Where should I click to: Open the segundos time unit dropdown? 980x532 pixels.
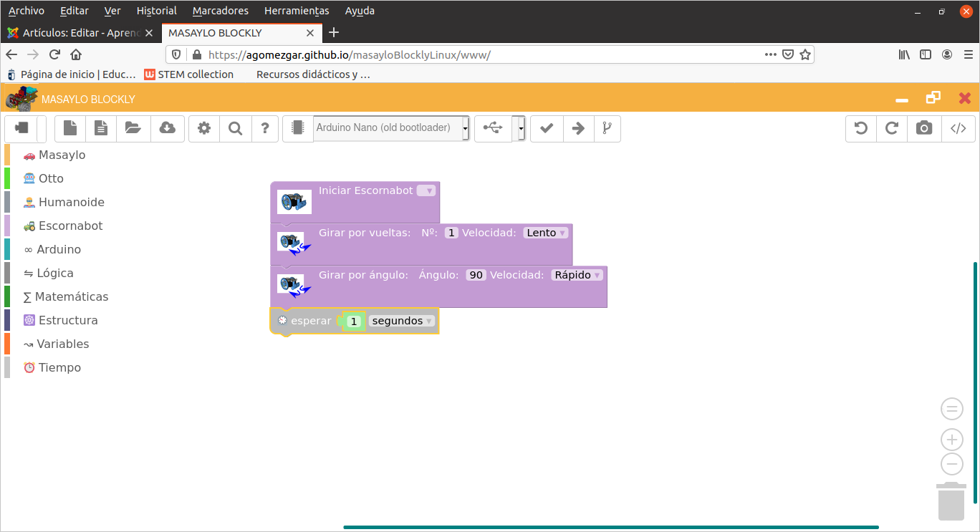402,321
